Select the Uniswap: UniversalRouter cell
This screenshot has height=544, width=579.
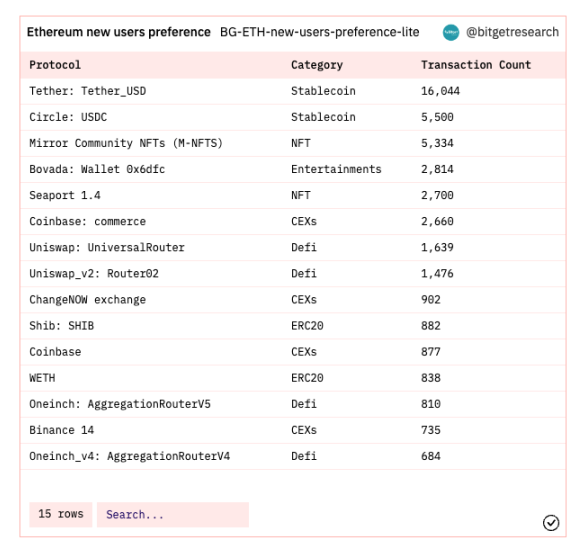107,247
